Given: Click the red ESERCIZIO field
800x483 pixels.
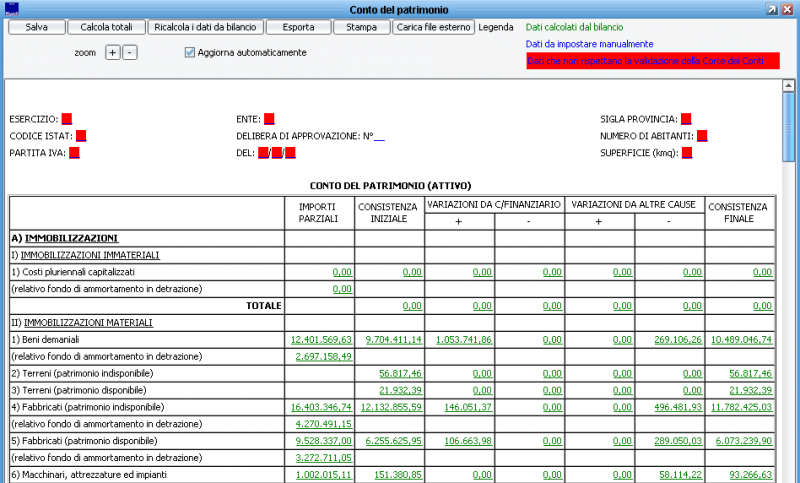Looking at the screenshot, I should coord(66,119).
